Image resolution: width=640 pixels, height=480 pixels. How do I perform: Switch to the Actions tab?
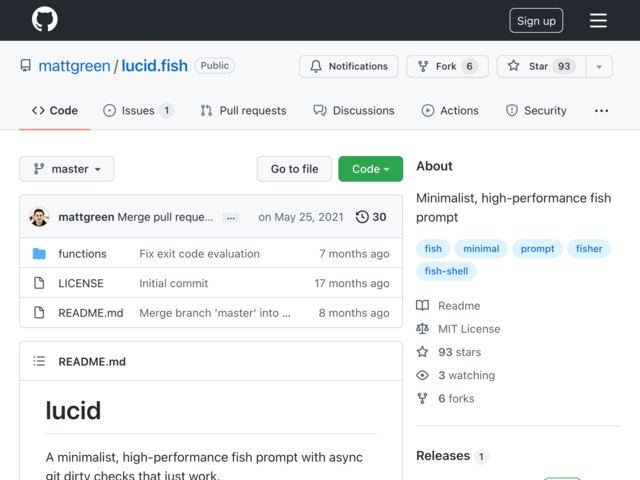[x=450, y=111]
